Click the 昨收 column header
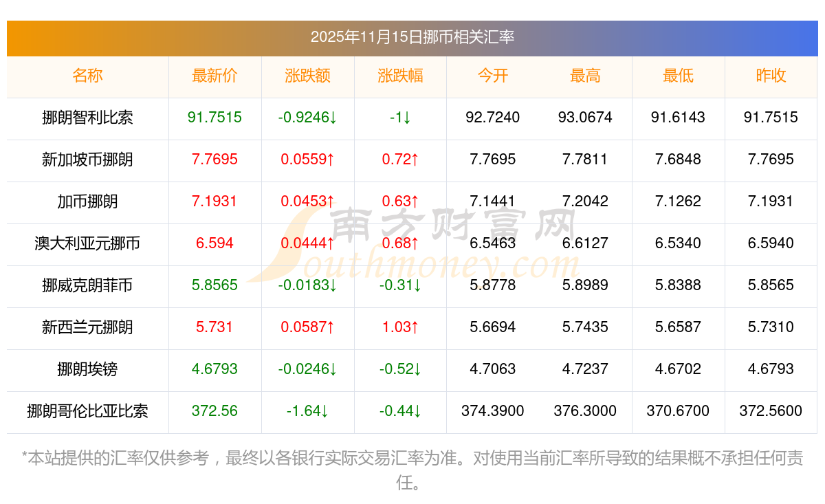Image resolution: width=825 pixels, height=504 pixels. 771,76
